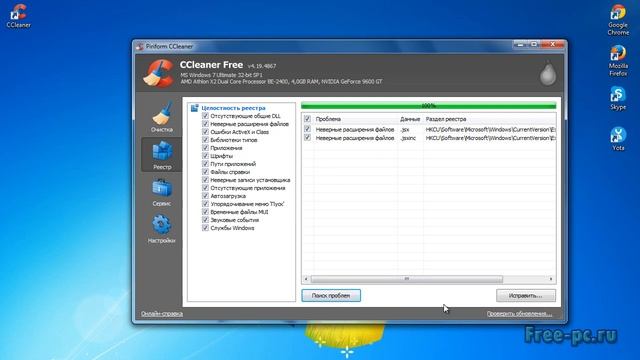The width and height of the screenshot is (640, 360).
Task: Disable the Приложения checkbox
Action: [205, 148]
